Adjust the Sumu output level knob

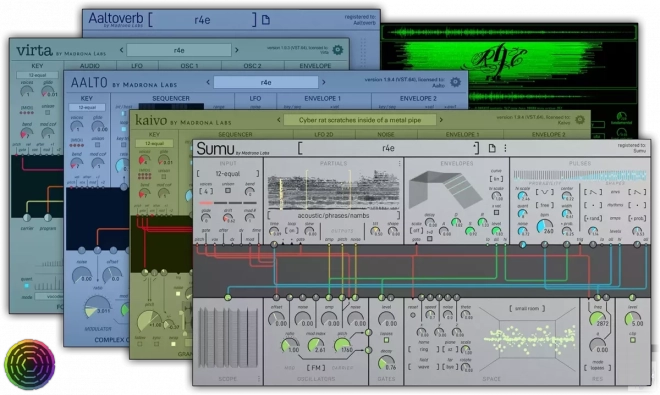click(632, 320)
